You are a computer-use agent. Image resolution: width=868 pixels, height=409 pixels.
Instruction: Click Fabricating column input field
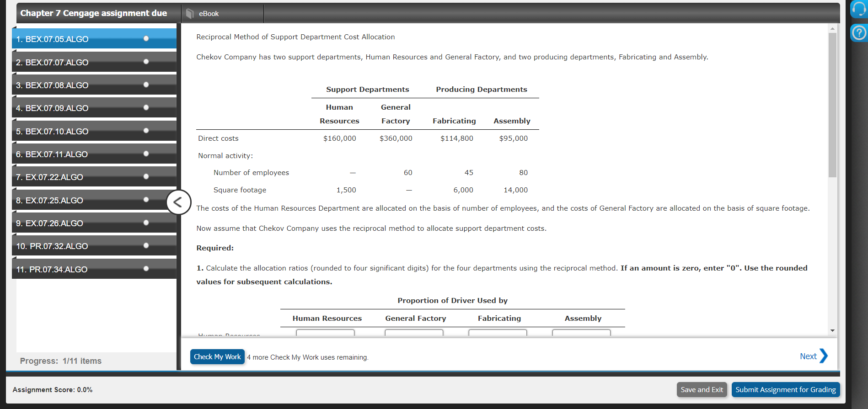pos(498,333)
